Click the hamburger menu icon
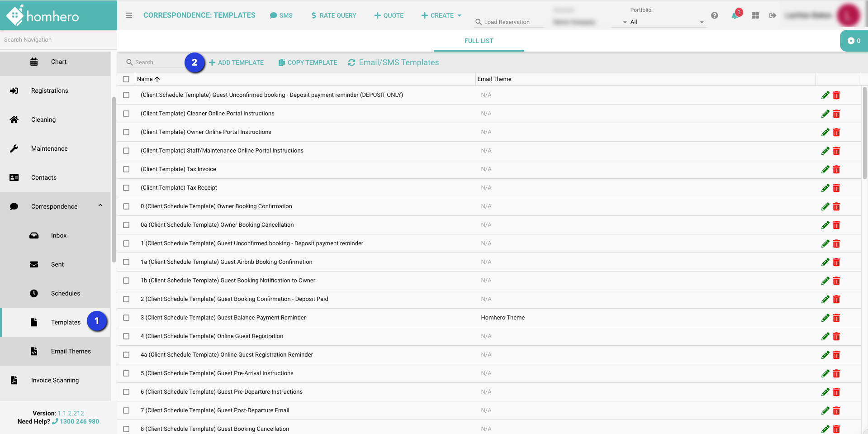Screen dimensions: 868x434 pyautogui.click(x=129, y=15)
